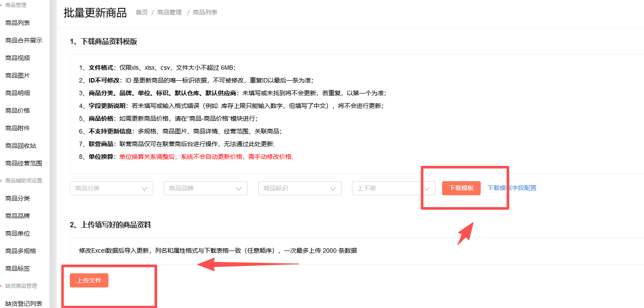
Task: Click the 联营商品 rule line
Action: pyautogui.click(x=177, y=144)
